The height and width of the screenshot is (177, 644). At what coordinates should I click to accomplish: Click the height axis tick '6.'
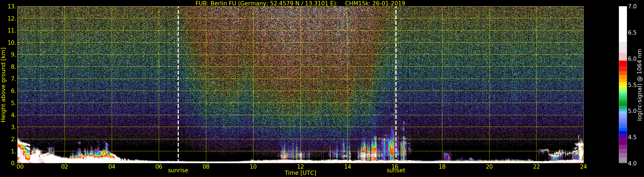(x=14, y=91)
